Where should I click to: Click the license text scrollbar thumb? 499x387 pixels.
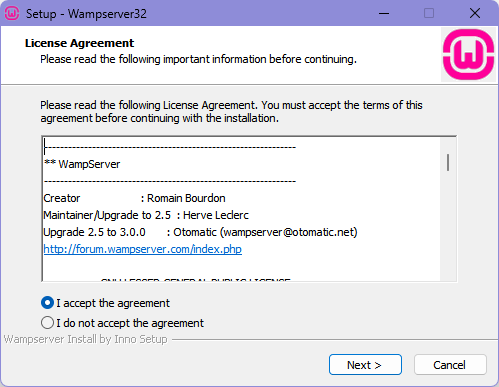pyautogui.click(x=448, y=162)
